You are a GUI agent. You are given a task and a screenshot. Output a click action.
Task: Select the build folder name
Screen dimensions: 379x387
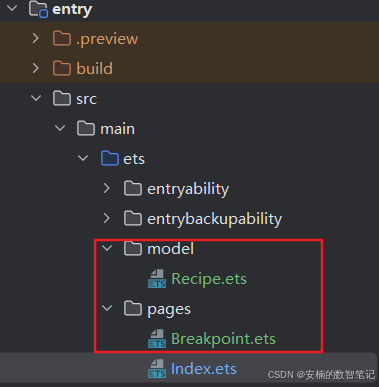95,69
